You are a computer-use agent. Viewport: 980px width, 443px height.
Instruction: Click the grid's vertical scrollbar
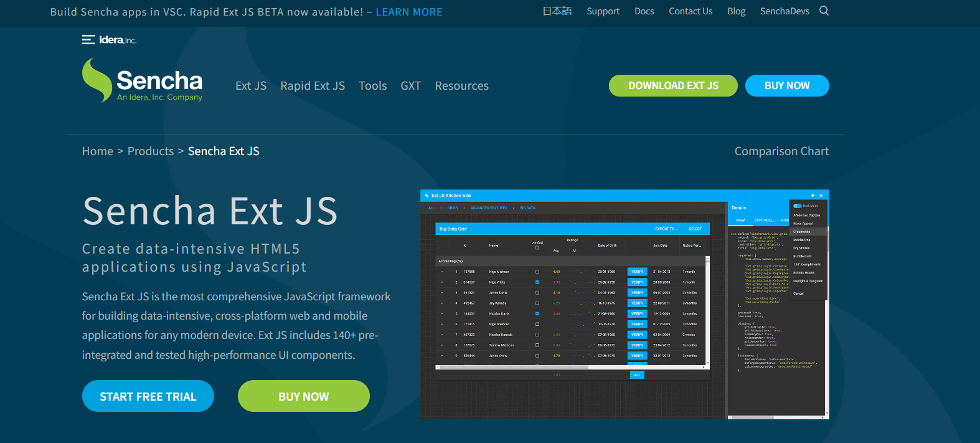708,310
